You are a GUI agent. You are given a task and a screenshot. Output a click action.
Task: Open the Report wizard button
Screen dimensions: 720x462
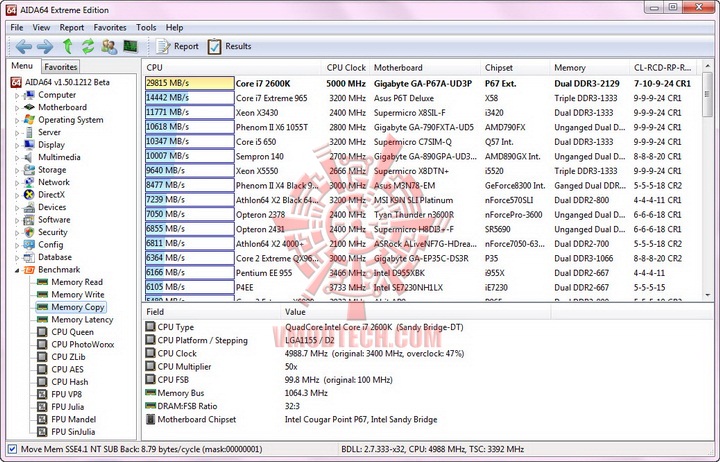[177, 46]
